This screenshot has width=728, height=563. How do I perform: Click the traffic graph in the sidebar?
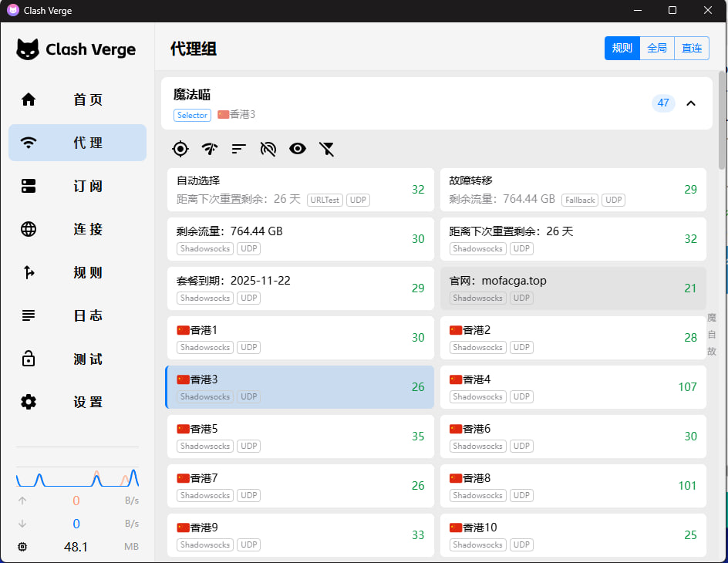[77, 477]
